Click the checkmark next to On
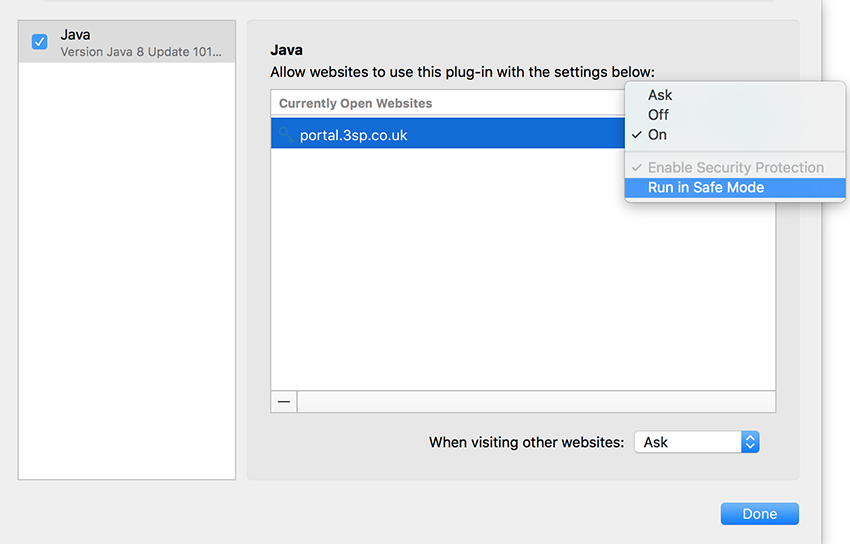 click(x=637, y=135)
